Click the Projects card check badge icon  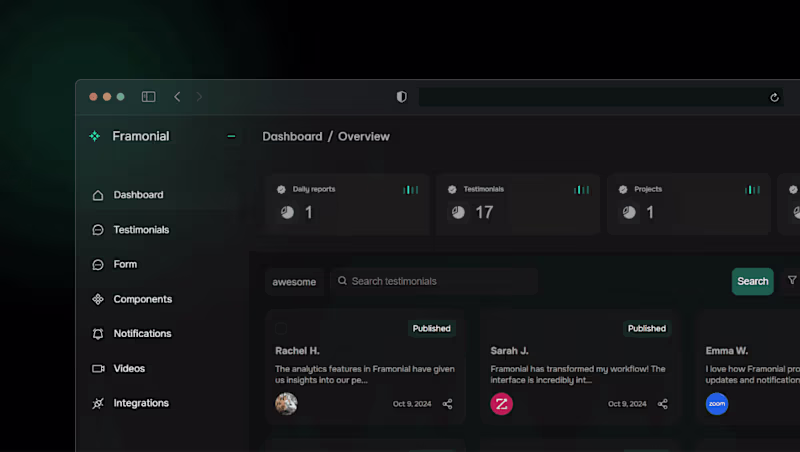pyautogui.click(x=623, y=189)
